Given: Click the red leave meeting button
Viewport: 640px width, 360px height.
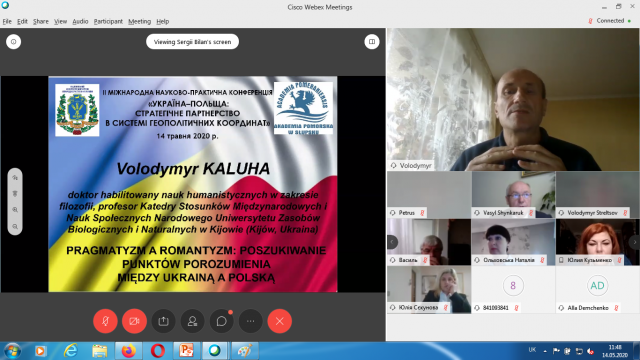Looking at the screenshot, I should pyautogui.click(x=280, y=321).
